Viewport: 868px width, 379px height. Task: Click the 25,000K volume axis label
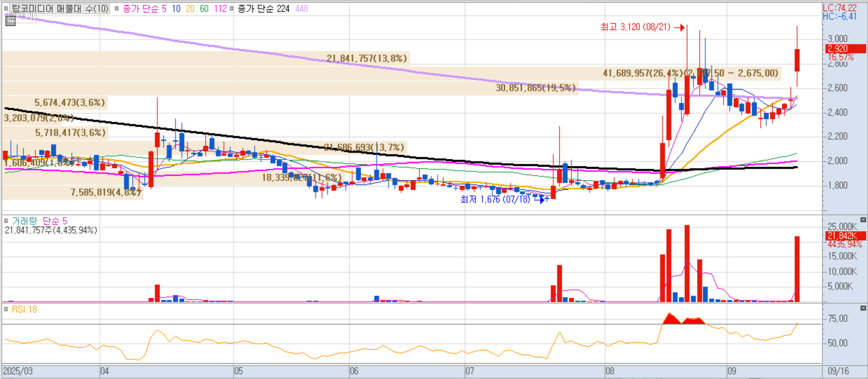click(x=842, y=227)
